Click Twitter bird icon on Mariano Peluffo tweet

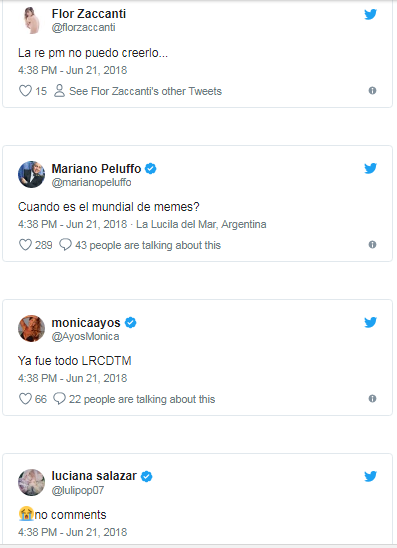[x=370, y=168]
